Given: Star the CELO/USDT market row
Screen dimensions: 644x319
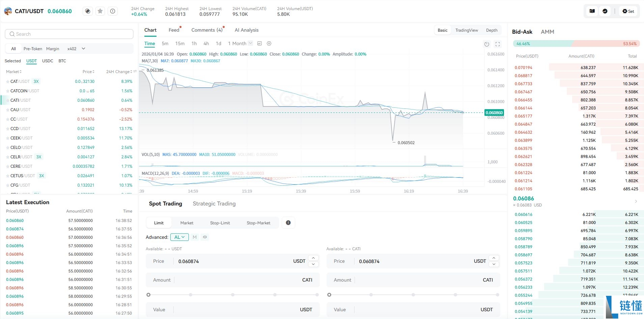Looking at the screenshot, I should 8,148.
